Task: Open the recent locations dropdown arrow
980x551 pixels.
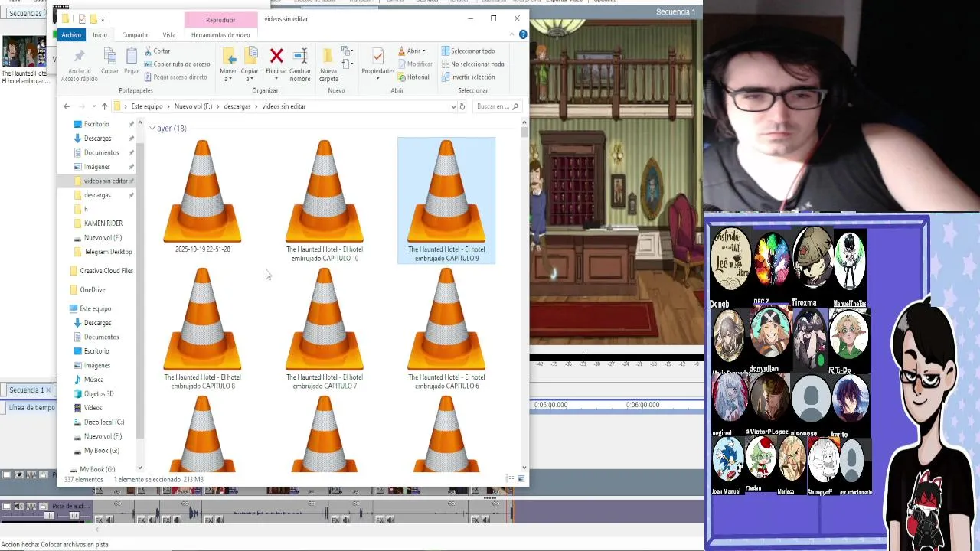Action: pos(93,106)
